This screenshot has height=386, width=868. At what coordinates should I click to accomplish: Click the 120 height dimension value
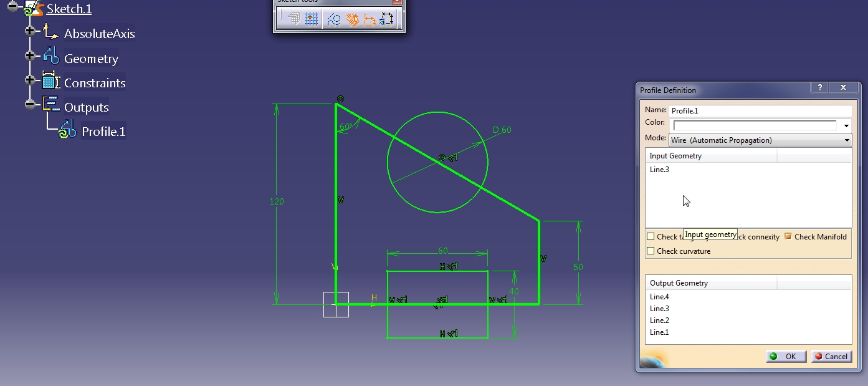[277, 201]
